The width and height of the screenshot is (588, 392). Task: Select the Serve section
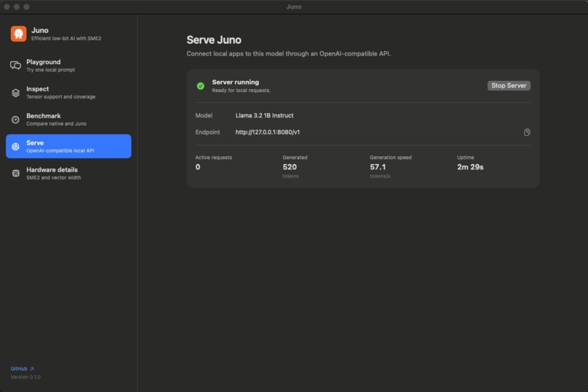tap(69, 146)
